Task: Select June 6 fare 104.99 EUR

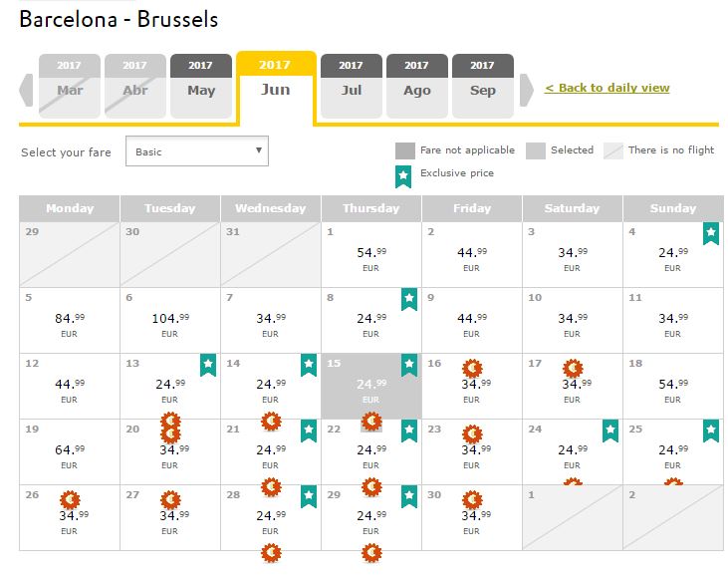Action: point(170,321)
